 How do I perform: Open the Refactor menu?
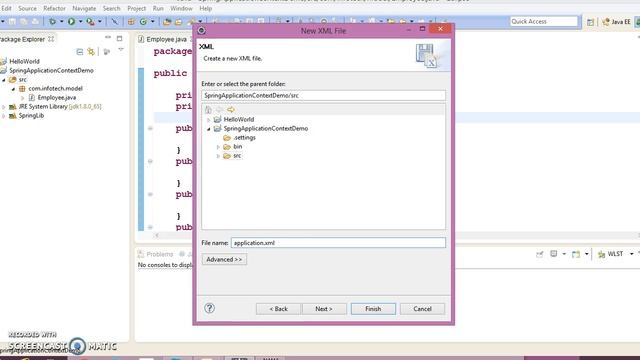[x=54, y=8]
